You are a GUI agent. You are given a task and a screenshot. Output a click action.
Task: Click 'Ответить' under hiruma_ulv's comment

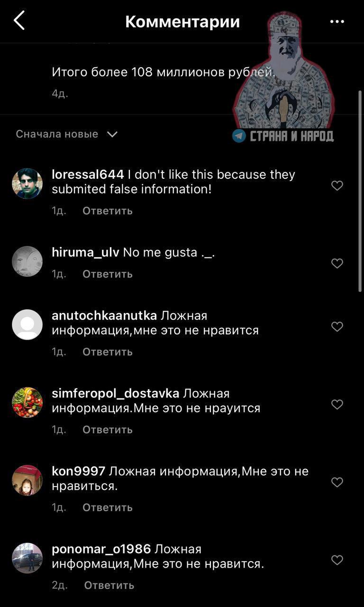tap(108, 274)
